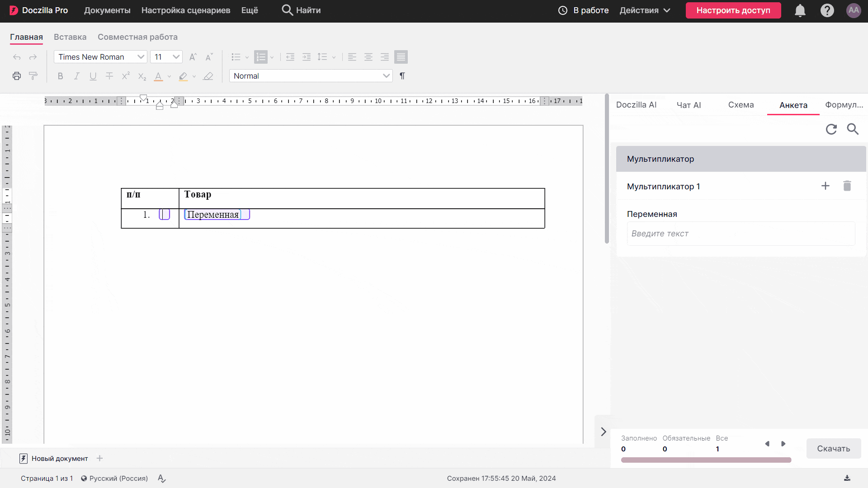Screen dimensions: 868x488
Task: Open font size 11 dropdown
Action: point(166,57)
